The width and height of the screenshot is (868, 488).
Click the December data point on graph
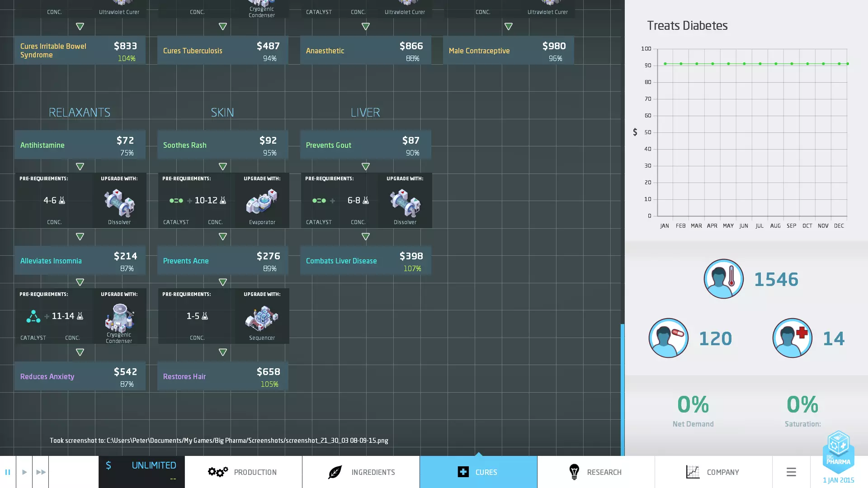[839, 64]
